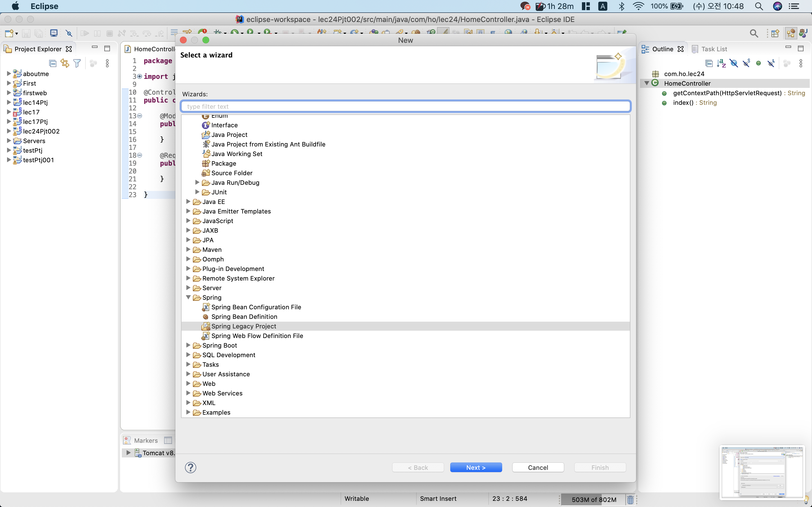Screen dimensions: 812x507
Task: Focus the wizard filter text field
Action: (405, 106)
